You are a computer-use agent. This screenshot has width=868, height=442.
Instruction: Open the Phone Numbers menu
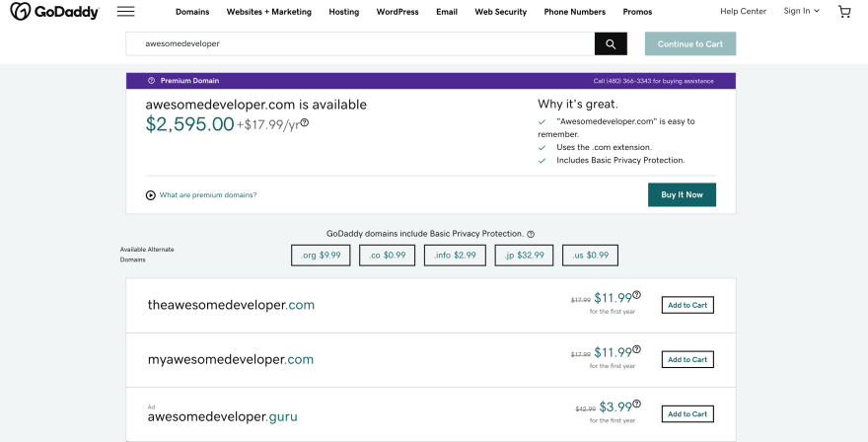[575, 12]
